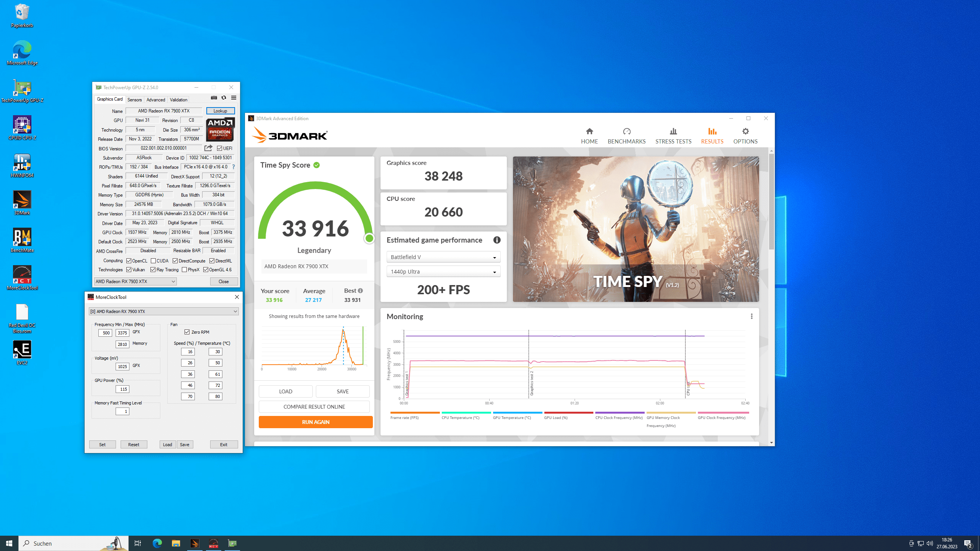
Task: Toggle the Ray Tracing checkbox
Action: [x=153, y=270]
